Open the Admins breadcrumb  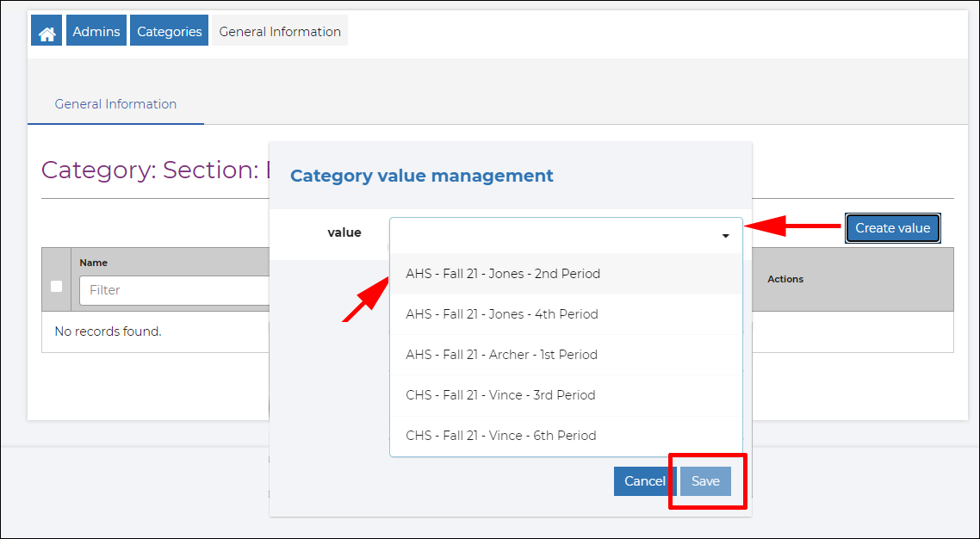[x=96, y=31]
